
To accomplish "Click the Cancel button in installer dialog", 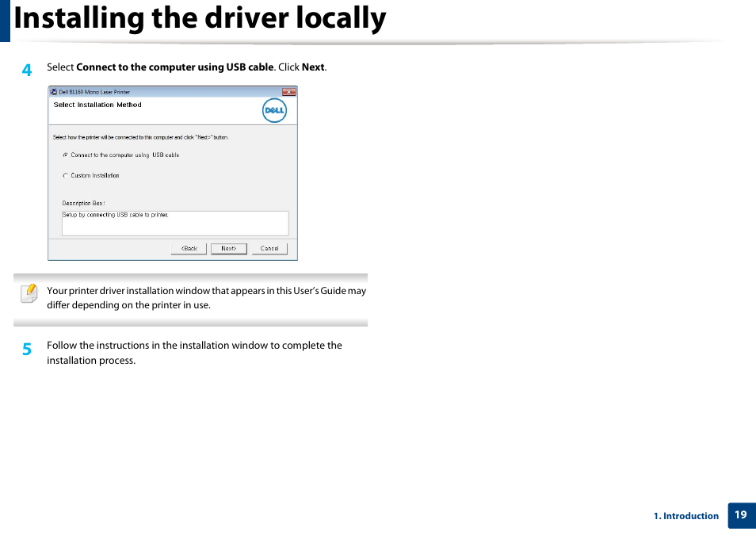I will pyautogui.click(x=269, y=248).
